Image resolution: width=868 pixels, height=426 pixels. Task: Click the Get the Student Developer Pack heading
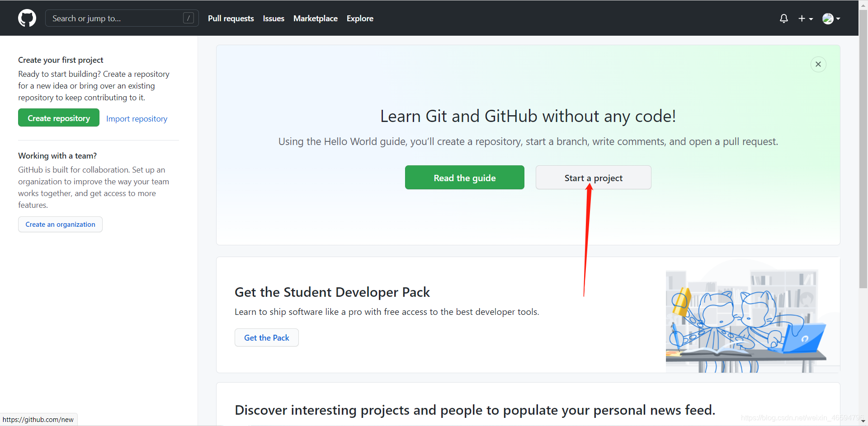pos(332,292)
